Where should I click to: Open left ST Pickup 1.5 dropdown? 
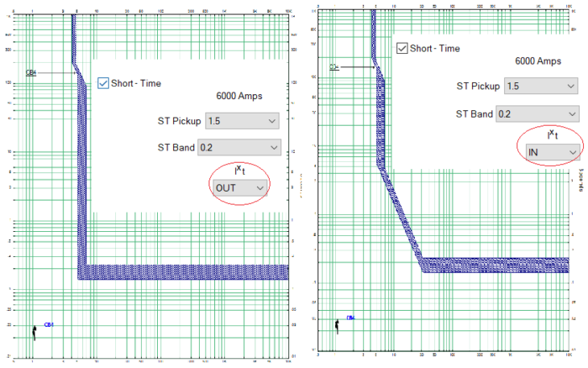(242, 121)
